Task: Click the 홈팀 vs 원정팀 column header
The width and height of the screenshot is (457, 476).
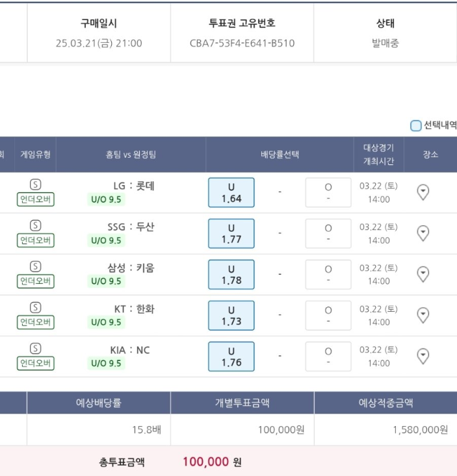Action: click(x=131, y=155)
